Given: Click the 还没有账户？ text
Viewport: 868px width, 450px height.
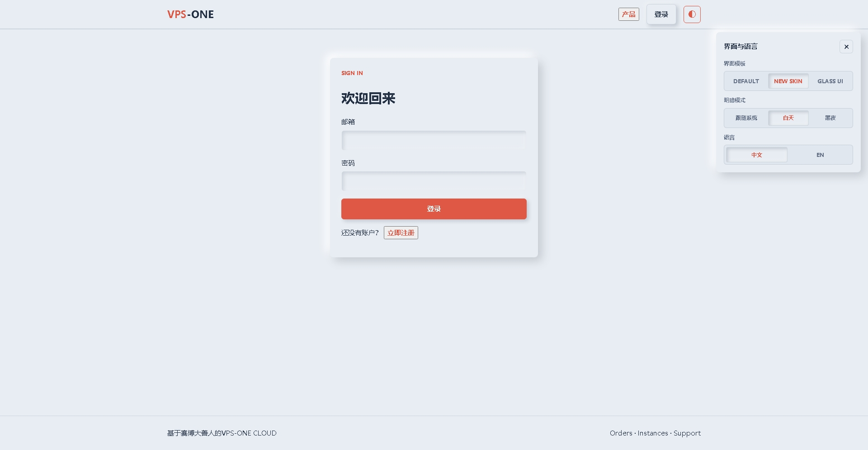Looking at the screenshot, I should pos(360,233).
